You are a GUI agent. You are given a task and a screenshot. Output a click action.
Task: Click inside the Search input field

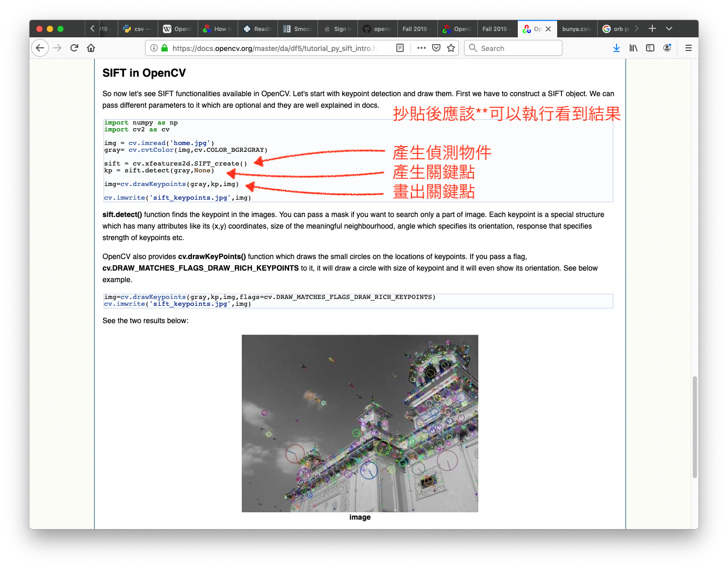point(518,48)
